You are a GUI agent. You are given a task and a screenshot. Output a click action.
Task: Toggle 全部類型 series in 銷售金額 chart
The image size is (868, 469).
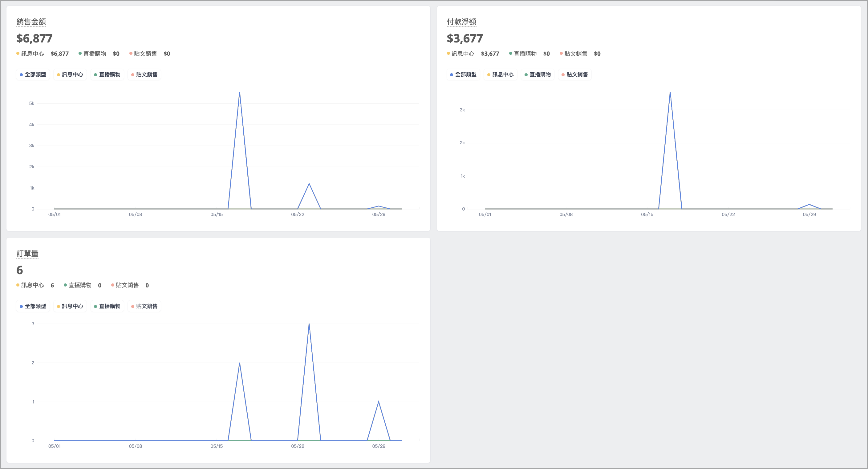(33, 74)
